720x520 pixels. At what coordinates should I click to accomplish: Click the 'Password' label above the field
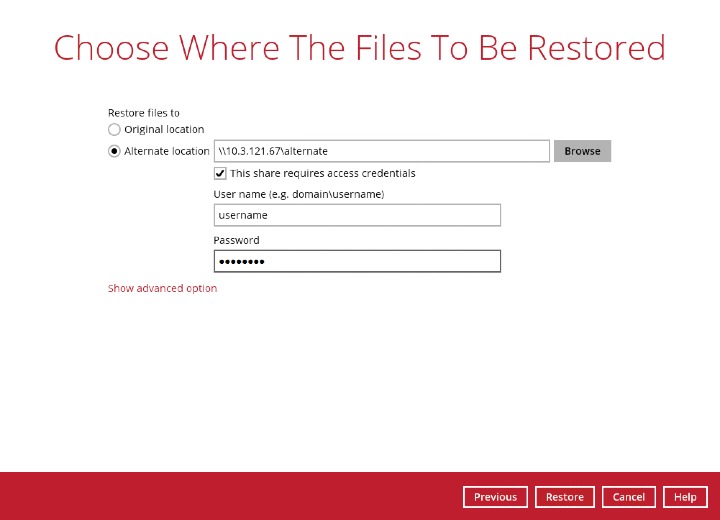click(236, 241)
